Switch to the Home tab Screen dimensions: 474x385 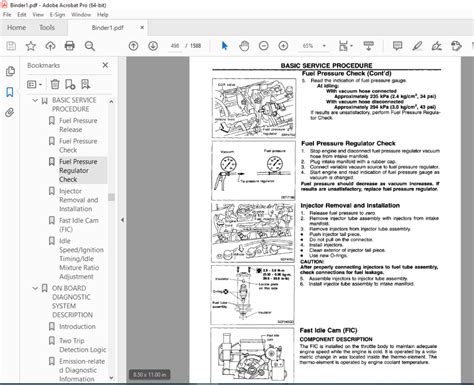point(16,27)
